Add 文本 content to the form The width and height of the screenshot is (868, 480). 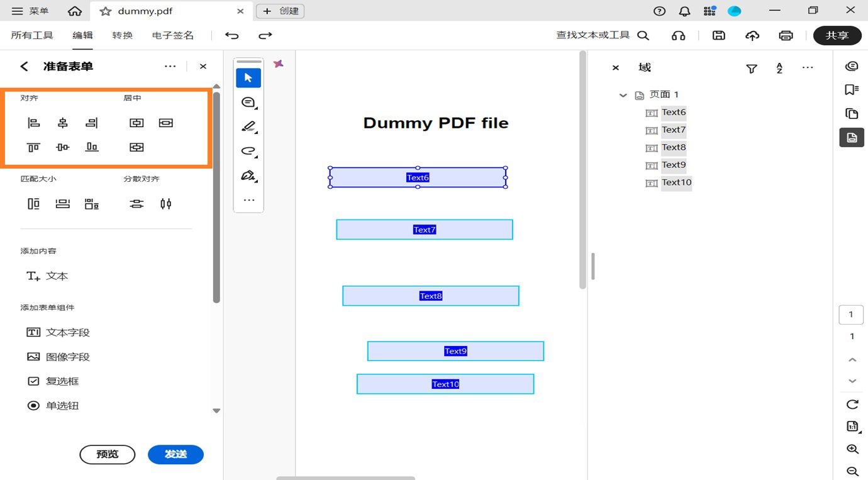coord(47,276)
